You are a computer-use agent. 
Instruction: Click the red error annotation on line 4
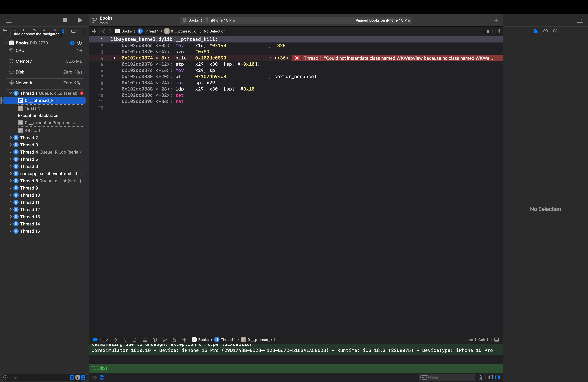[397, 58]
